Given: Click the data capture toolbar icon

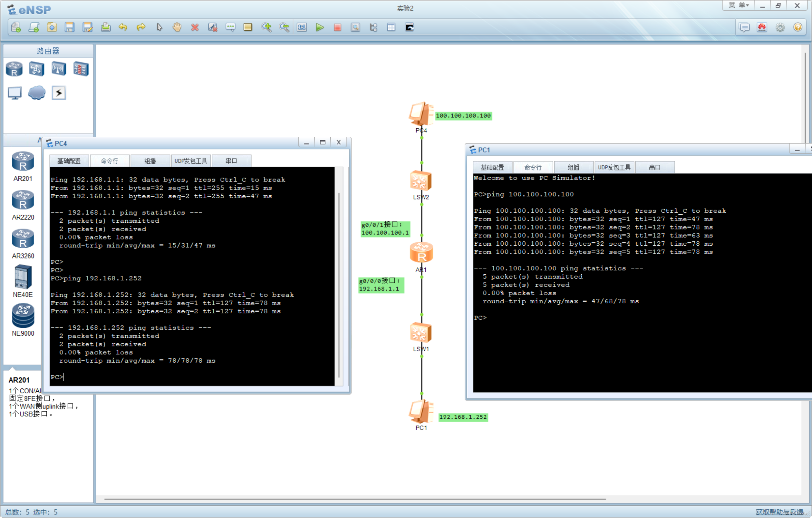Looking at the screenshot, I should point(355,27).
